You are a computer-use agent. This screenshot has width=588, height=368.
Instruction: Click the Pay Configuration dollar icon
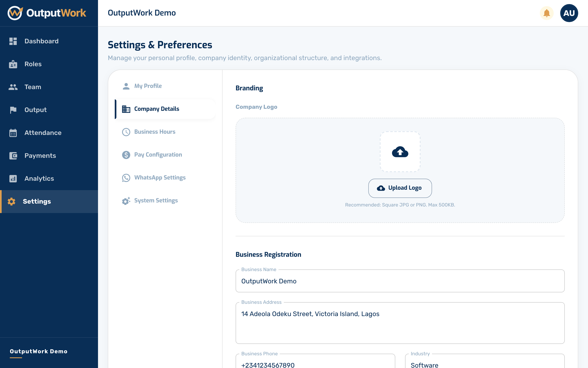[x=126, y=155]
